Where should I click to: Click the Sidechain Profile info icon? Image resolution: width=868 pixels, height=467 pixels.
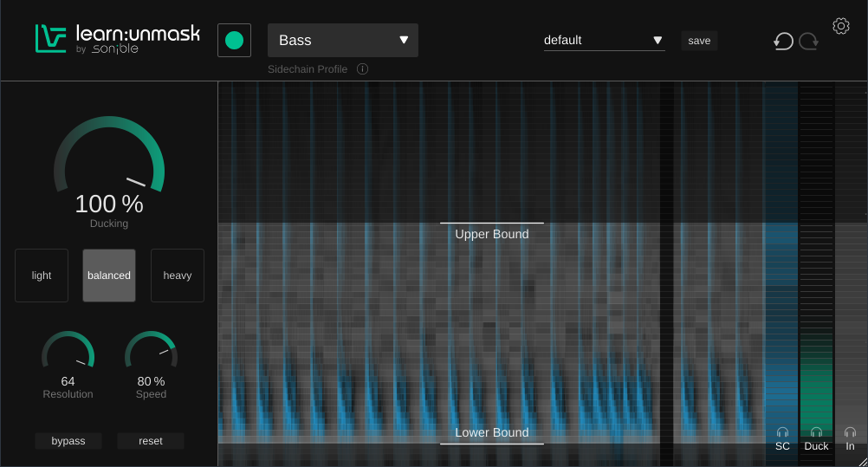click(x=362, y=69)
